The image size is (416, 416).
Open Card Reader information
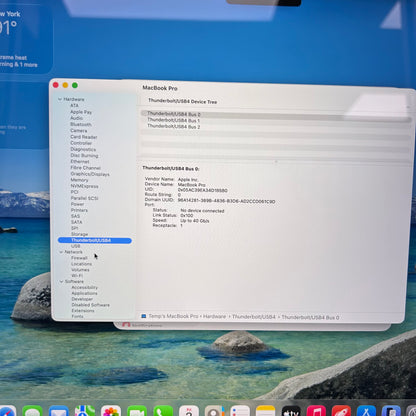pyautogui.click(x=84, y=137)
